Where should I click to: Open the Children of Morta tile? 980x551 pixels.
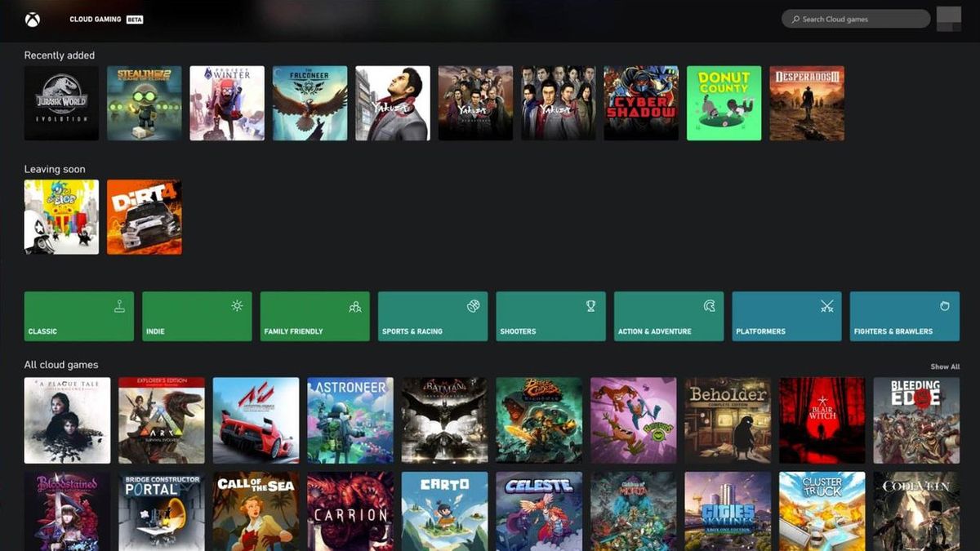pyautogui.click(x=634, y=511)
